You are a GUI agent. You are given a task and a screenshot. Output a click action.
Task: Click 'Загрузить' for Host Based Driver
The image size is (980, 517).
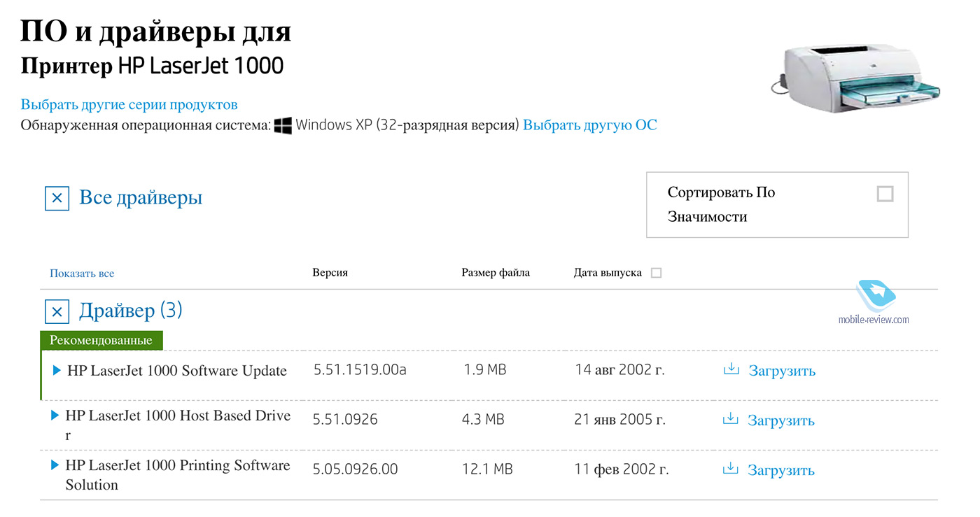click(781, 420)
